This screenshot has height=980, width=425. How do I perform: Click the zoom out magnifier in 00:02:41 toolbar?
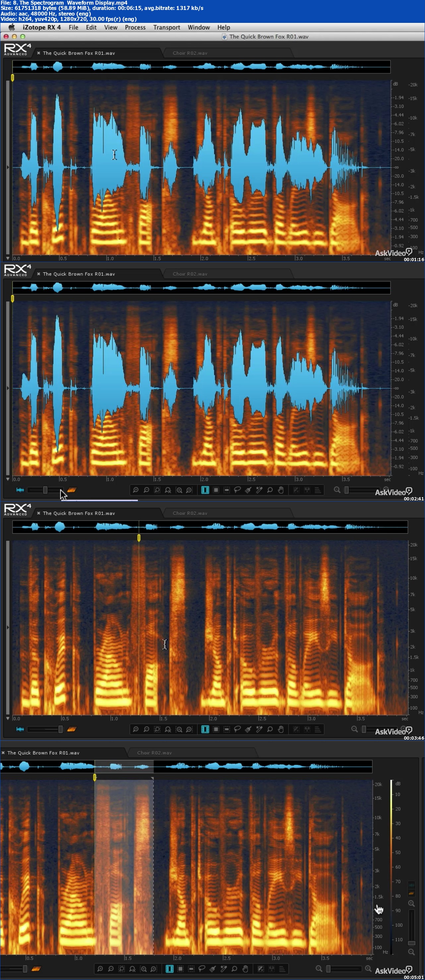146,490
